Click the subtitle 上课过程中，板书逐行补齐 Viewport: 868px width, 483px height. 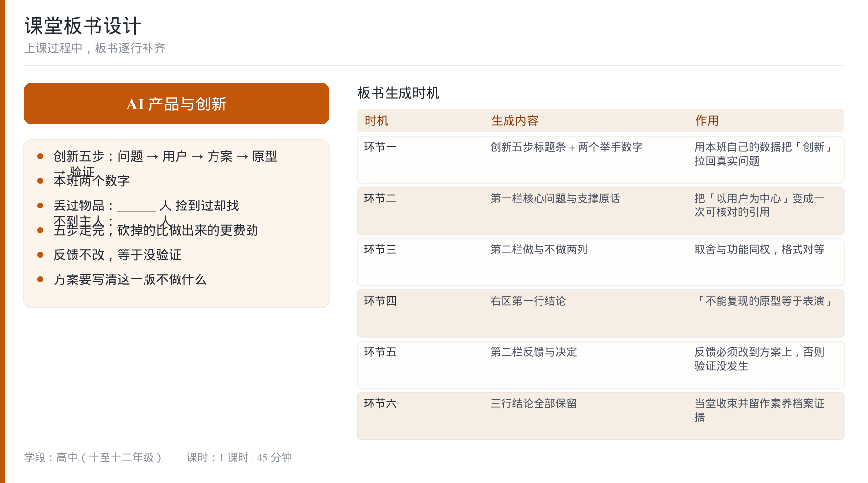pyautogui.click(x=95, y=48)
